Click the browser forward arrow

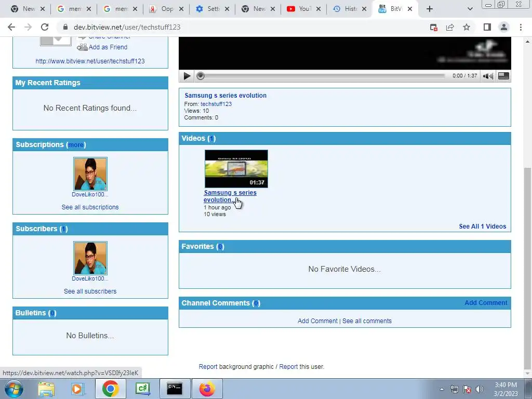click(x=28, y=27)
